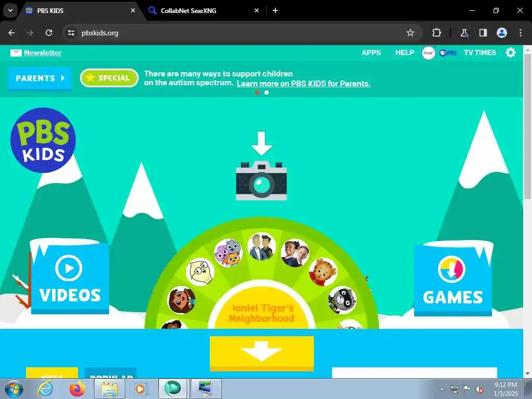Select the first banner carousel dot
This screenshot has height=399, width=532.
[257, 92]
